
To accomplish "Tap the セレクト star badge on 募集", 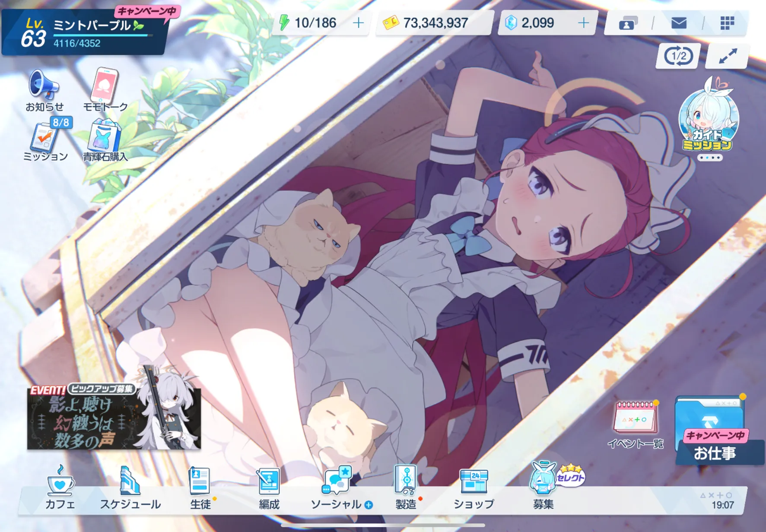I will click(570, 475).
